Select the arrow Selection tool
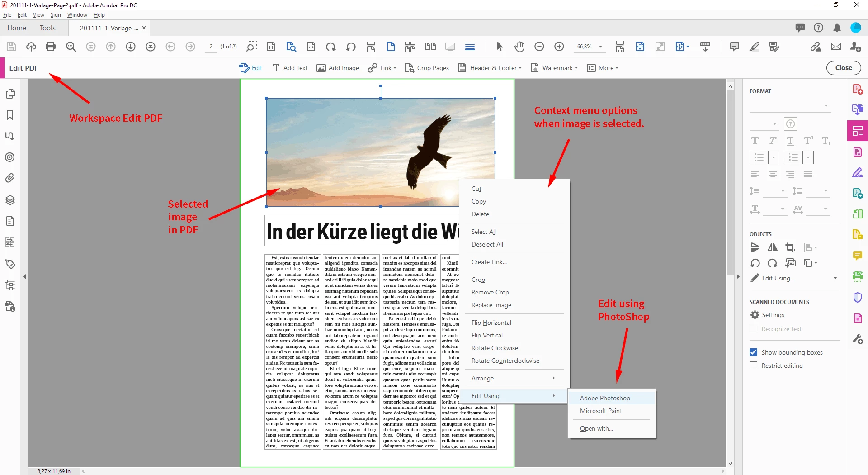868x475 pixels. (x=500, y=47)
